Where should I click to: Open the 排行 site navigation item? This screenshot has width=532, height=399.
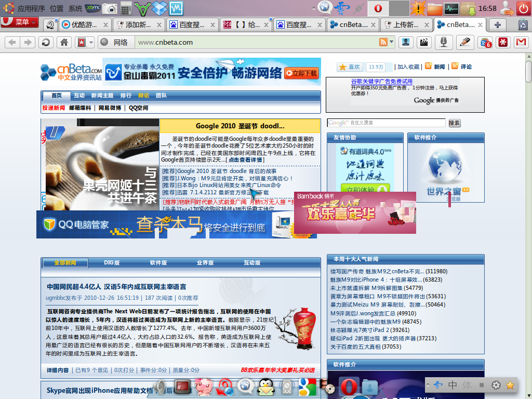coord(126,96)
